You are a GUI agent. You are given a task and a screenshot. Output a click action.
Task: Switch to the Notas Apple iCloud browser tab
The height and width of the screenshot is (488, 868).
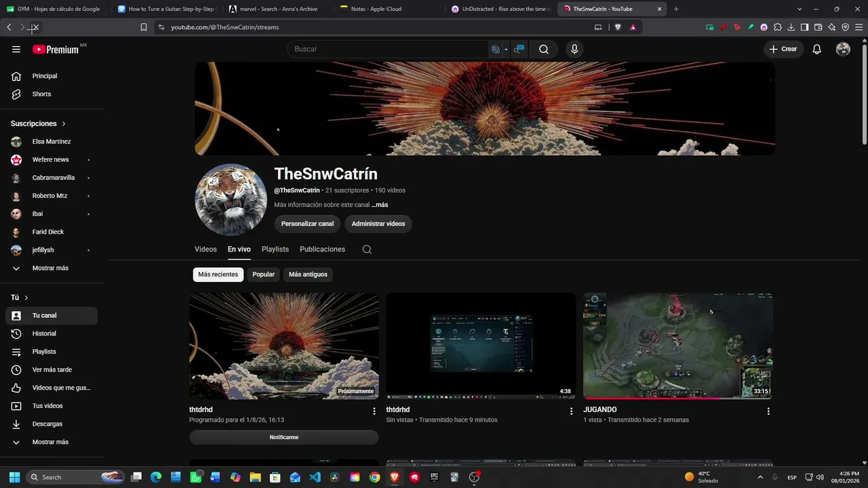(389, 9)
